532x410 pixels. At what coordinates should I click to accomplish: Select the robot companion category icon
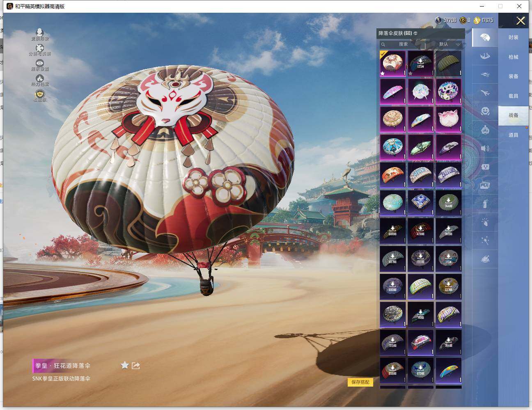(x=485, y=130)
